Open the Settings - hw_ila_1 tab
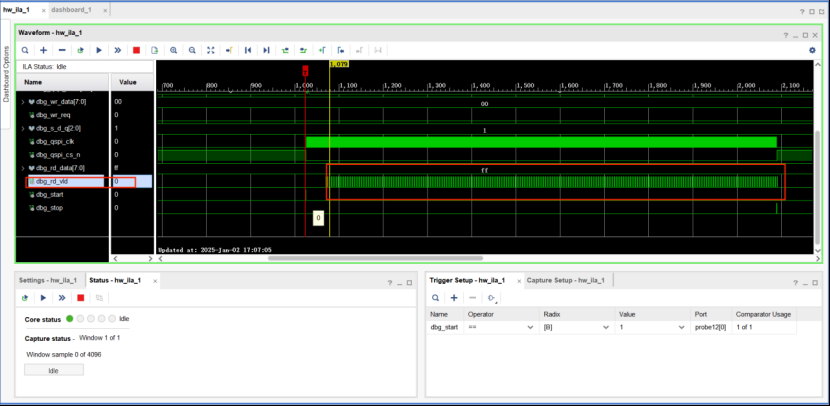 coord(48,281)
